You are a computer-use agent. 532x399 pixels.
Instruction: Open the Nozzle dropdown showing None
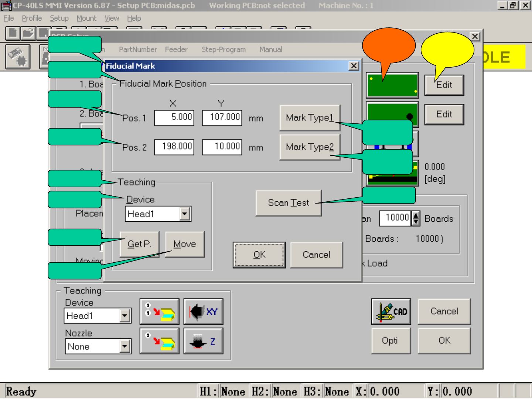(x=125, y=347)
